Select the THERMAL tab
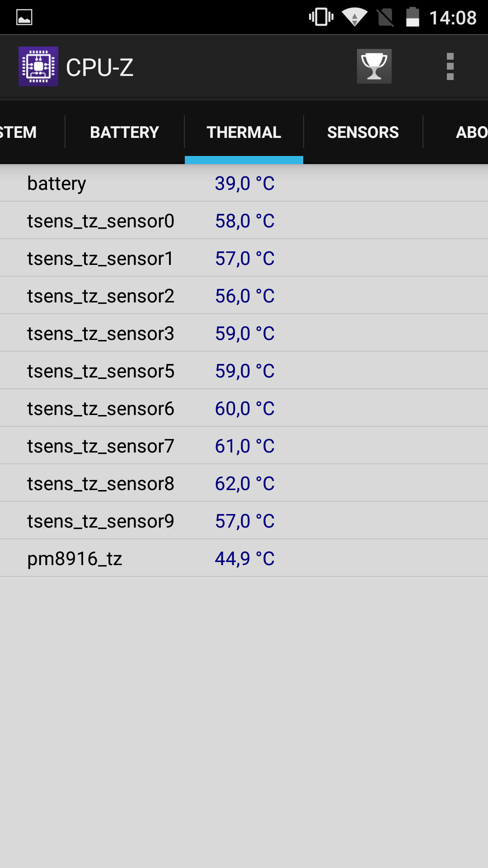The height and width of the screenshot is (868, 488). [244, 132]
